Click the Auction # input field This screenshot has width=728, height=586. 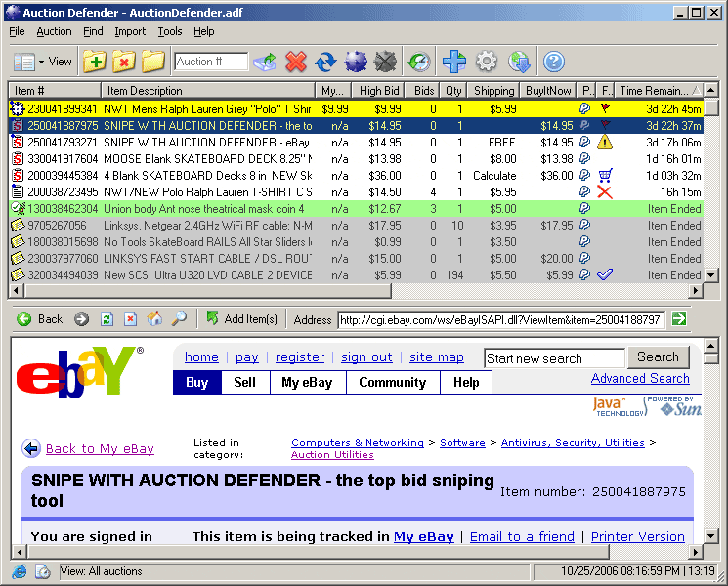[210, 62]
